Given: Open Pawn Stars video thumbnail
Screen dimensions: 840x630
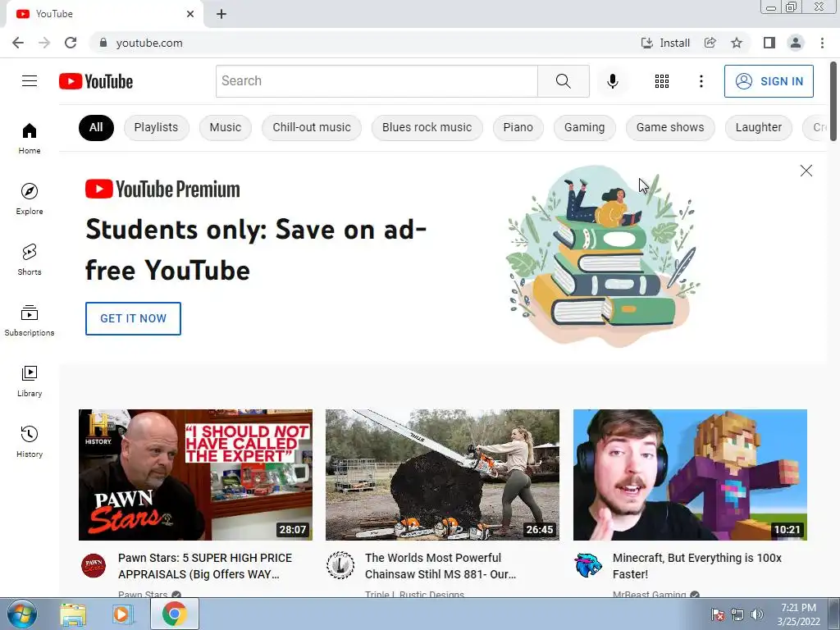Looking at the screenshot, I should 195,475.
